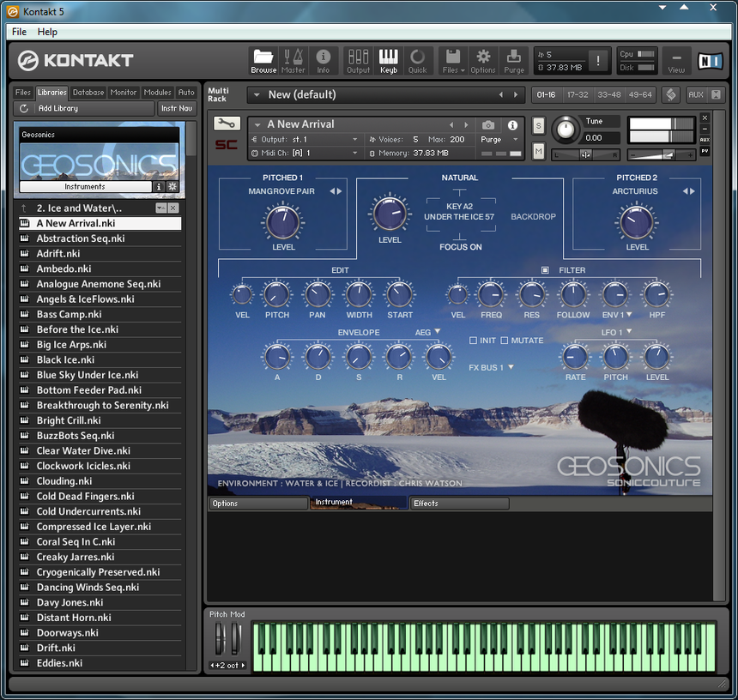Open the Options gear icon
738x700 pixels.
483,61
